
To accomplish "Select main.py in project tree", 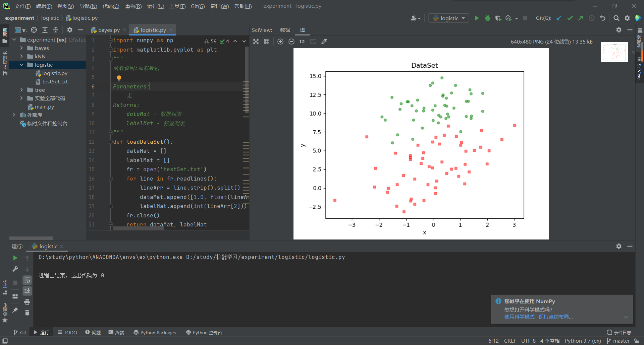I will (x=41, y=107).
